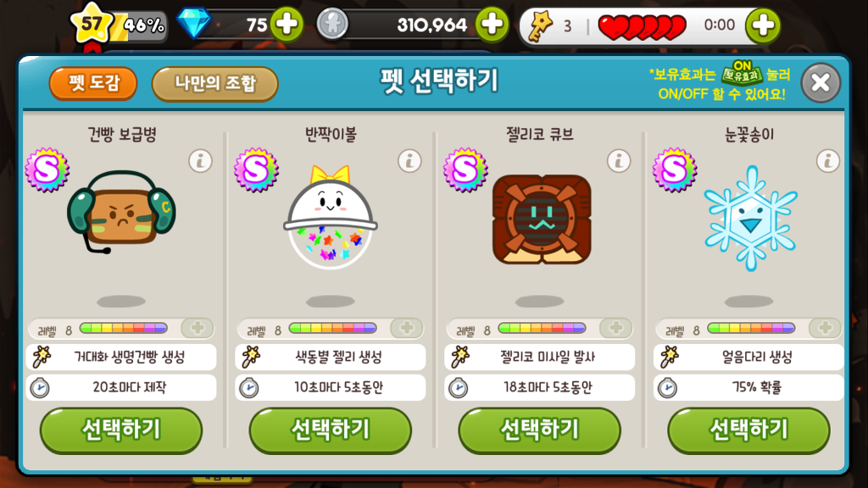Add more coins with plus icon
Viewport: 868px width, 488px height.
coord(492,25)
